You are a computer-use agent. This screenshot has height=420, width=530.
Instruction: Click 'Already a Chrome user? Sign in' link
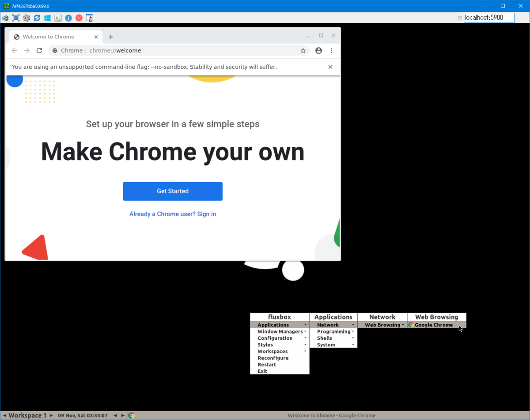coord(173,214)
